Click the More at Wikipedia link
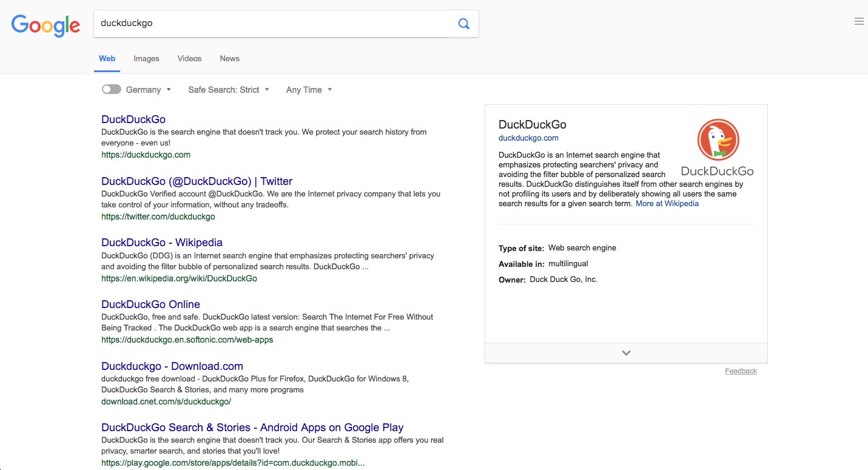The image size is (868, 470). [x=667, y=204]
